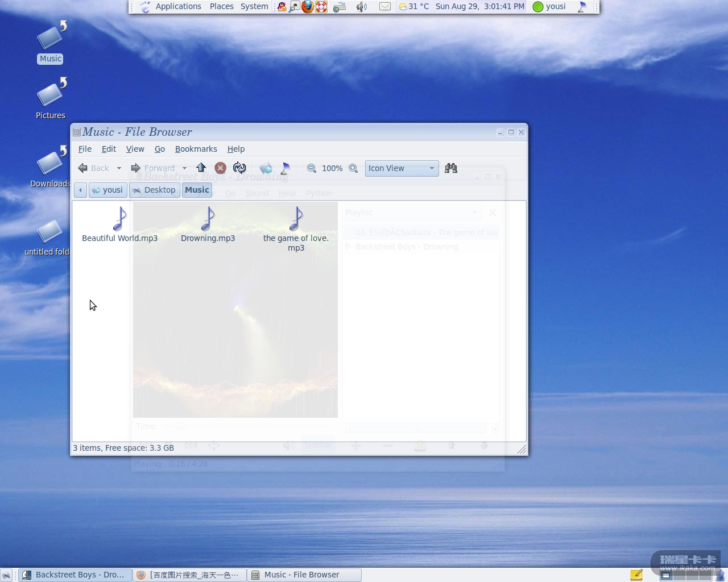Open the Home folder from the toolbar

point(266,168)
